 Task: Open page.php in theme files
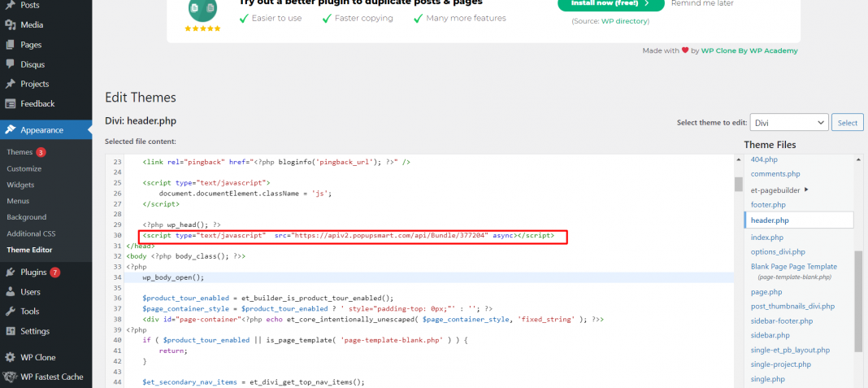point(766,291)
